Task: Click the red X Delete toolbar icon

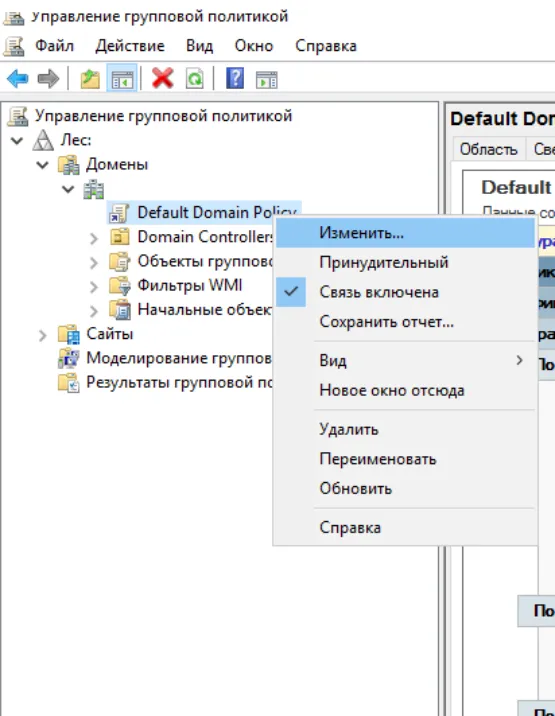Action: point(162,78)
